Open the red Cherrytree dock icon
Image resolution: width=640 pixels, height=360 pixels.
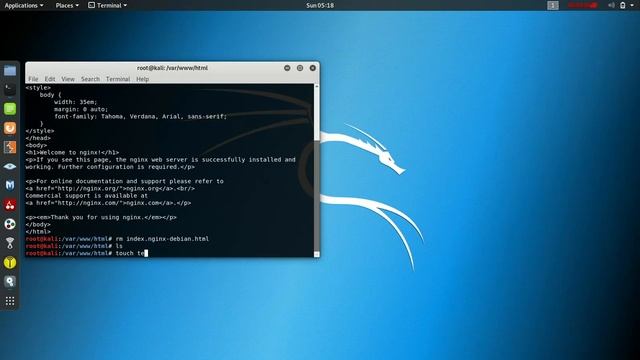point(10,205)
